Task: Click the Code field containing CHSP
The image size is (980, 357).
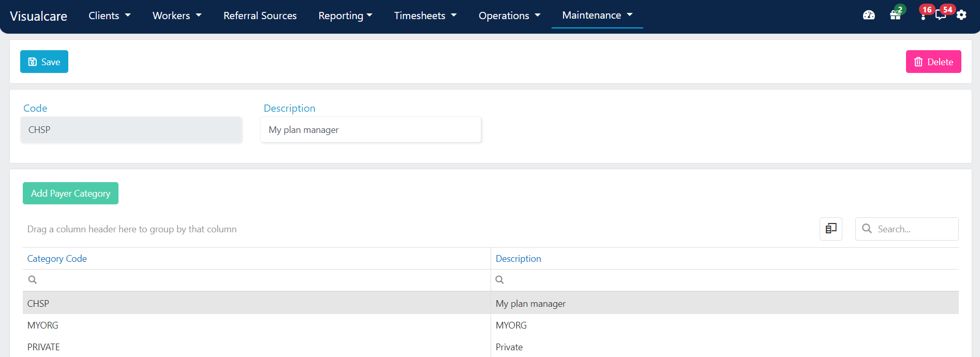Action: click(x=131, y=130)
